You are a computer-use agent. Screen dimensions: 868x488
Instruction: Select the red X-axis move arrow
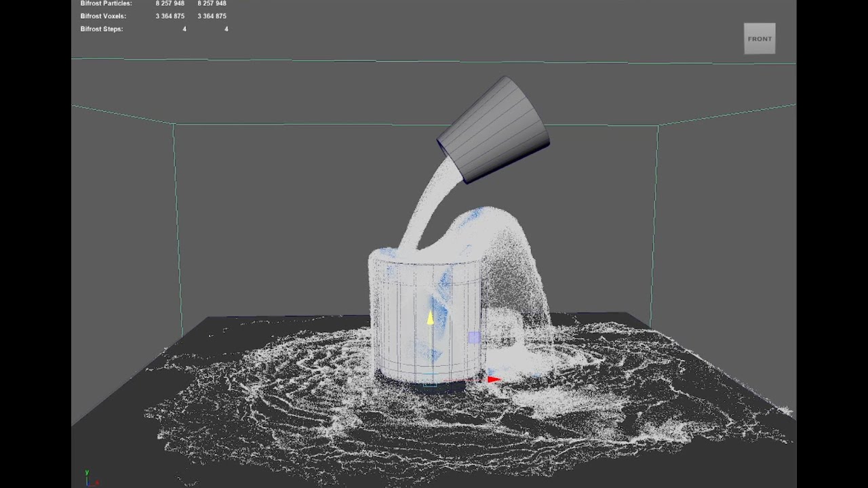pos(494,380)
